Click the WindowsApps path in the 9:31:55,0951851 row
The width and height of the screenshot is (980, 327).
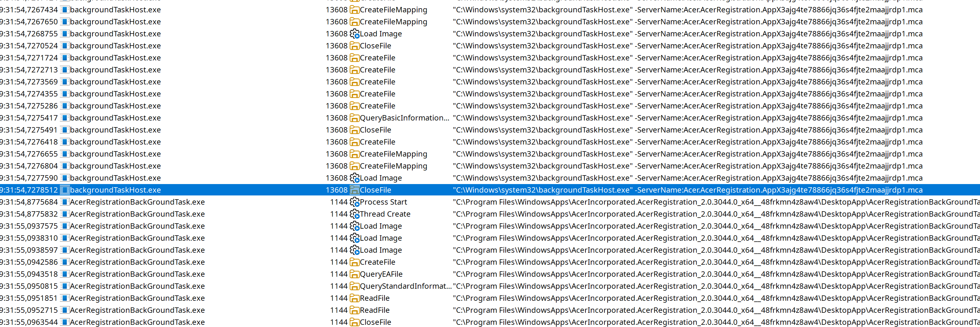coord(716,298)
